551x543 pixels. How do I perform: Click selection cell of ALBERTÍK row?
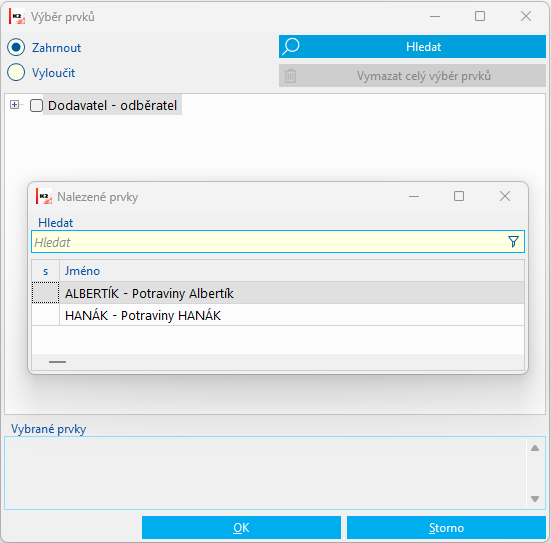46,293
